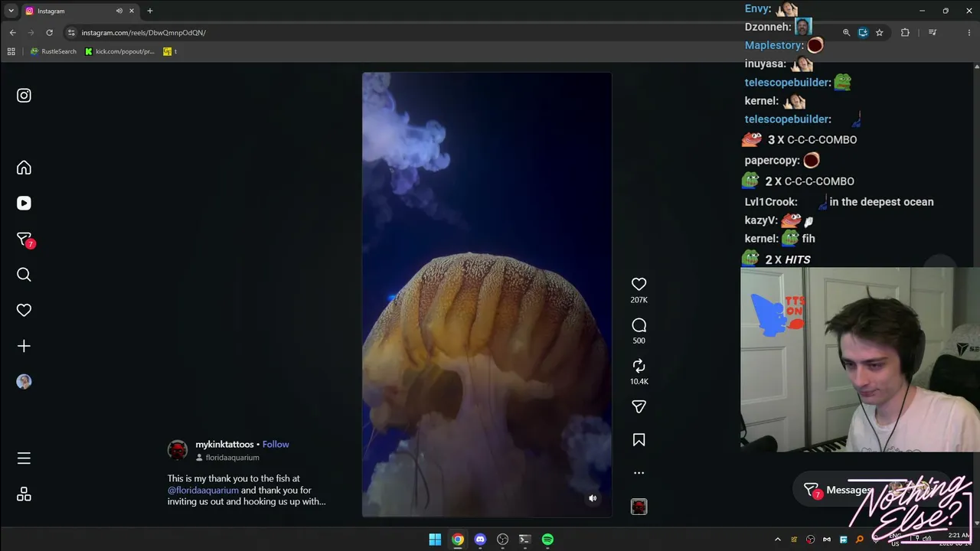This screenshot has width=980, height=551.
Task: Open the reel's audio thumbnail
Action: [639, 507]
